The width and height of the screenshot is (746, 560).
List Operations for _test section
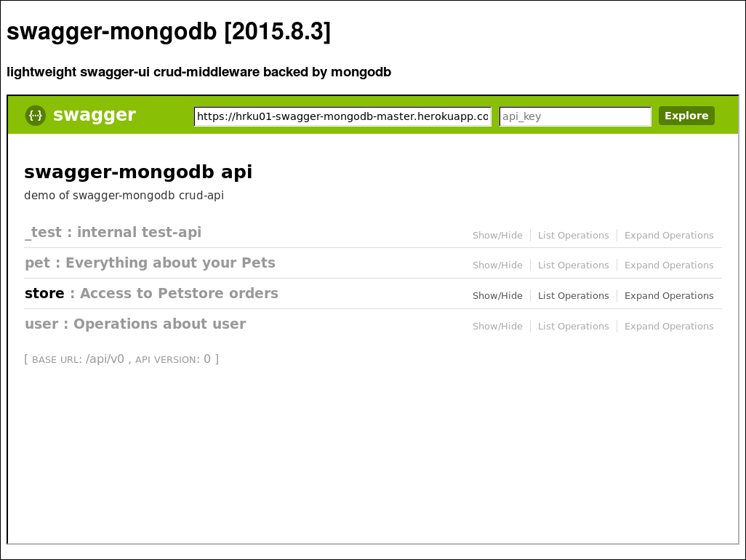click(x=573, y=235)
